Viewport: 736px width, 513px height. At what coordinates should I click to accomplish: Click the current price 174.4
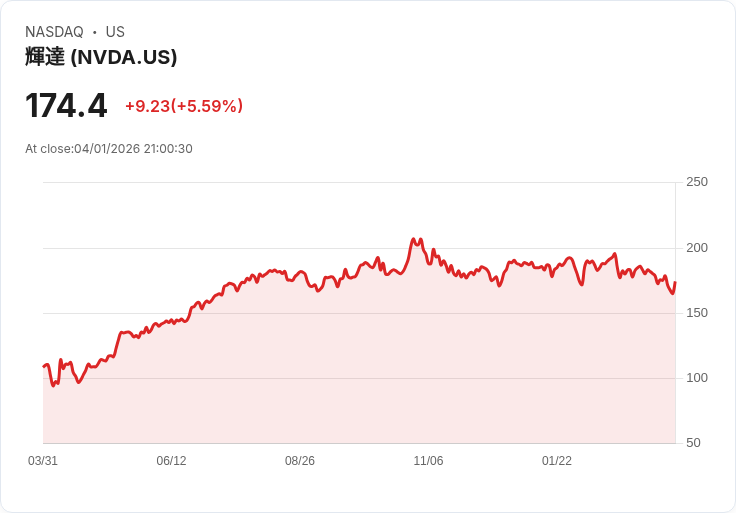pos(66,105)
